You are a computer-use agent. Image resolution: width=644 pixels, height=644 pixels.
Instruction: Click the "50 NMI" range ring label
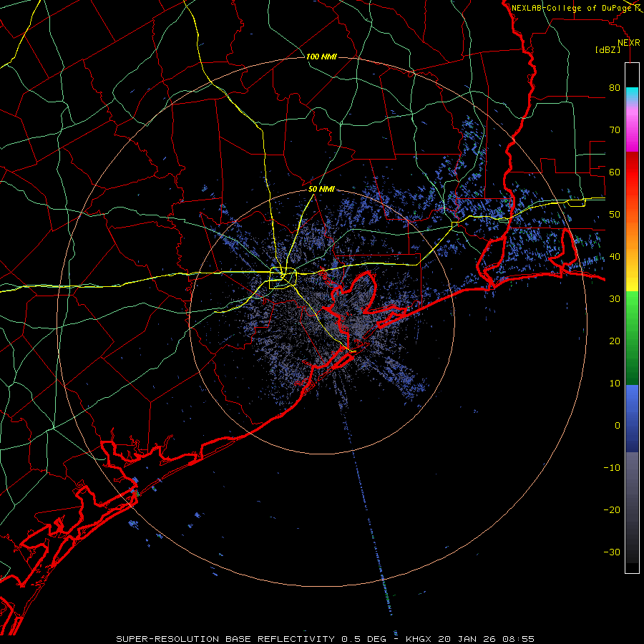coord(321,190)
